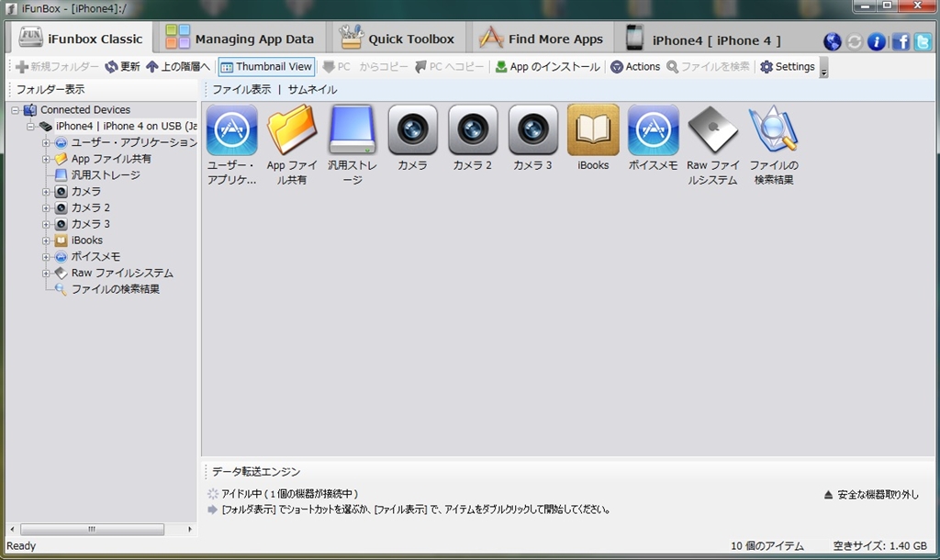The image size is (940, 560).
Task: Click the ファイルを検索 toolbar button
Action: 708,66
